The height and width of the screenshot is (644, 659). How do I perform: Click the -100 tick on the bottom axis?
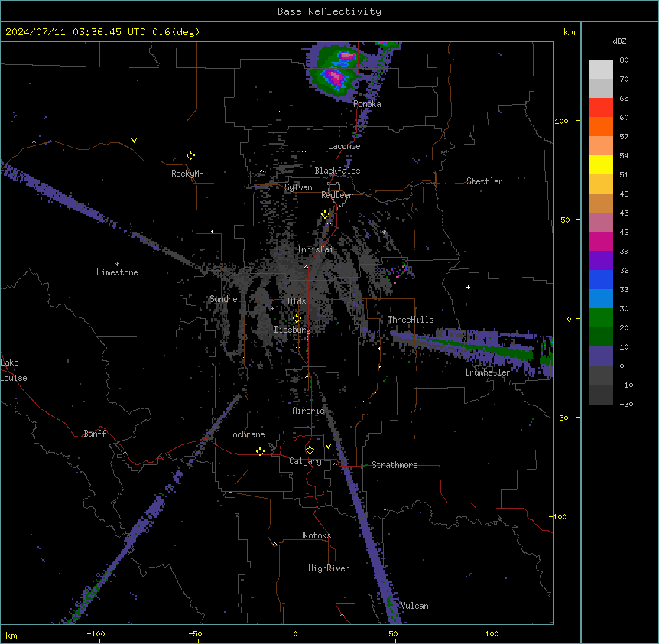tap(96, 633)
